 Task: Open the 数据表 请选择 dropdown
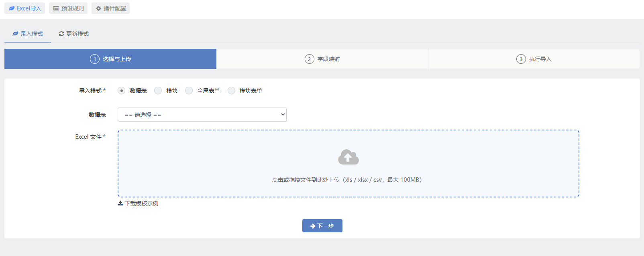coord(202,114)
